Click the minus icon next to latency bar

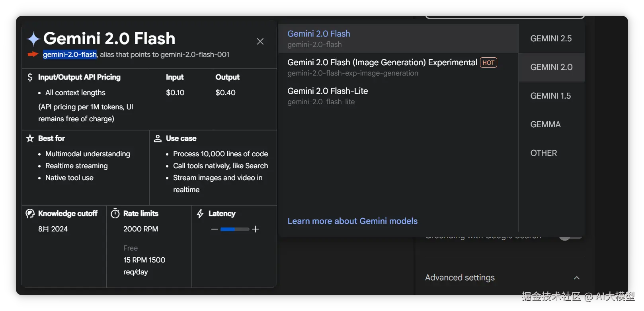tap(215, 229)
